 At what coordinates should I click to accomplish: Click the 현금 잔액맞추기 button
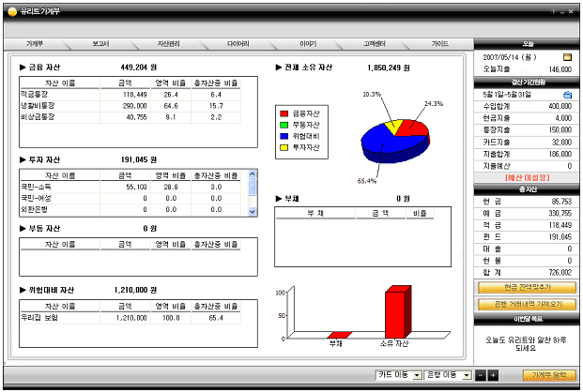pos(526,288)
